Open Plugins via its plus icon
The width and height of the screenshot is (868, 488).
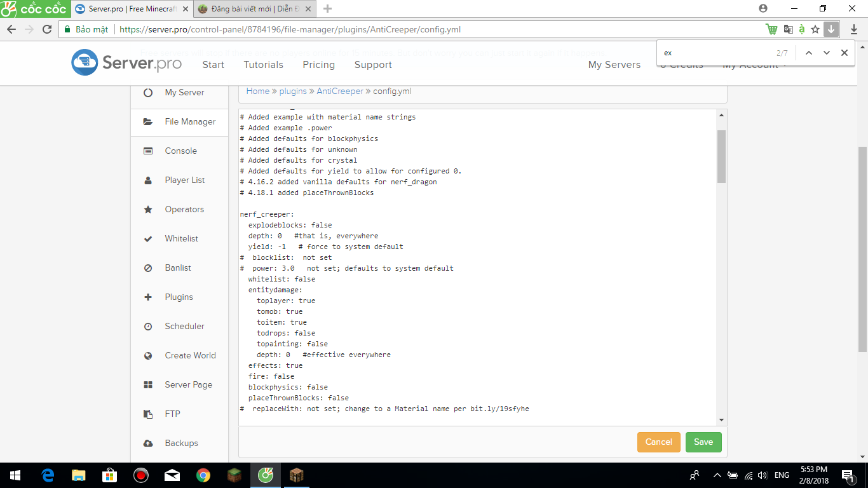coord(148,297)
